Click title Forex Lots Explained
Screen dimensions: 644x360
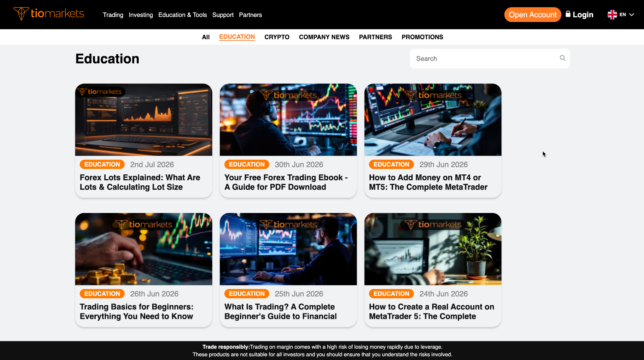(x=140, y=182)
